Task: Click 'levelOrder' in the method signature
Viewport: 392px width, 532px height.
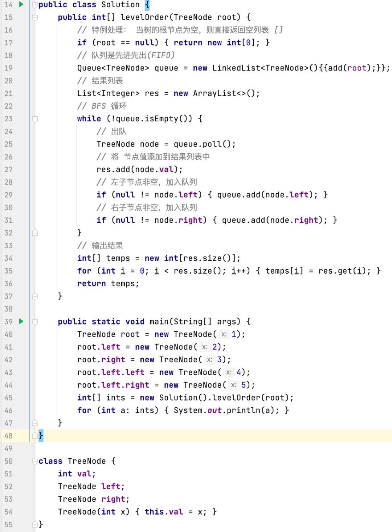Action: coord(144,17)
